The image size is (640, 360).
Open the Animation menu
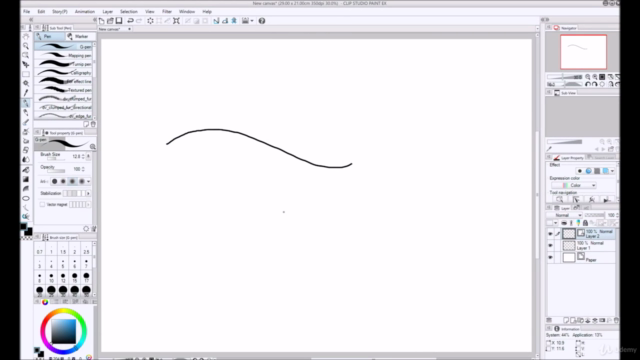[x=84, y=12]
